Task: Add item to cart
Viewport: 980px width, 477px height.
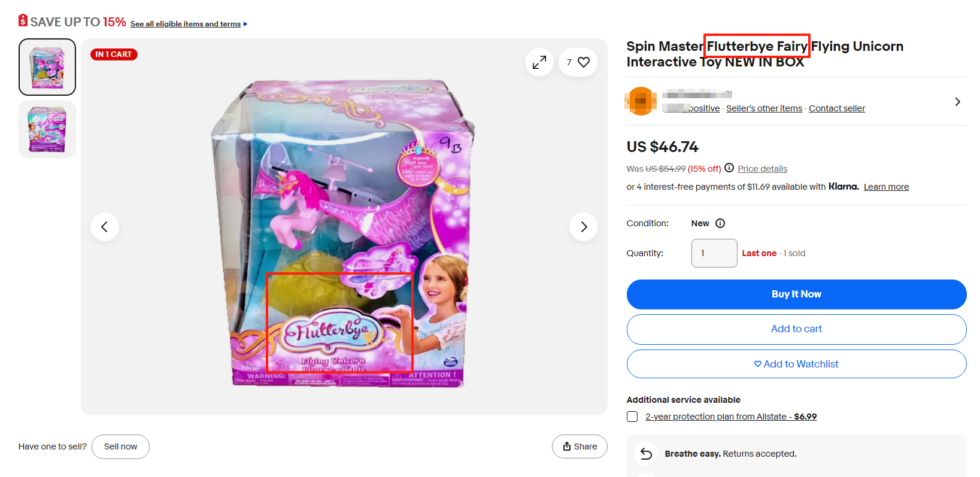Action: pyautogui.click(x=796, y=329)
